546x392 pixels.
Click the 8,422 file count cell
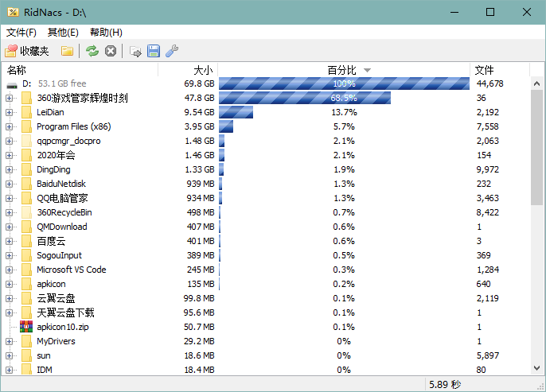pyautogui.click(x=487, y=212)
